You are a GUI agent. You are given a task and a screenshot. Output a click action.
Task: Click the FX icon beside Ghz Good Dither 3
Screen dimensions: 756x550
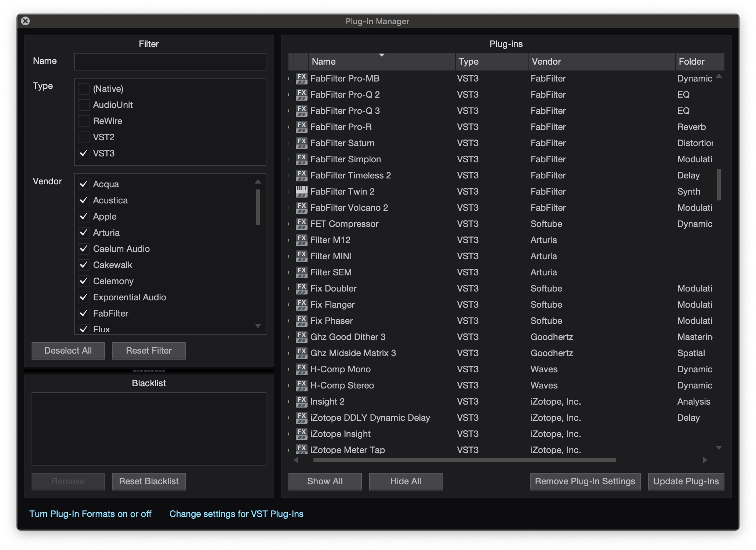301,337
